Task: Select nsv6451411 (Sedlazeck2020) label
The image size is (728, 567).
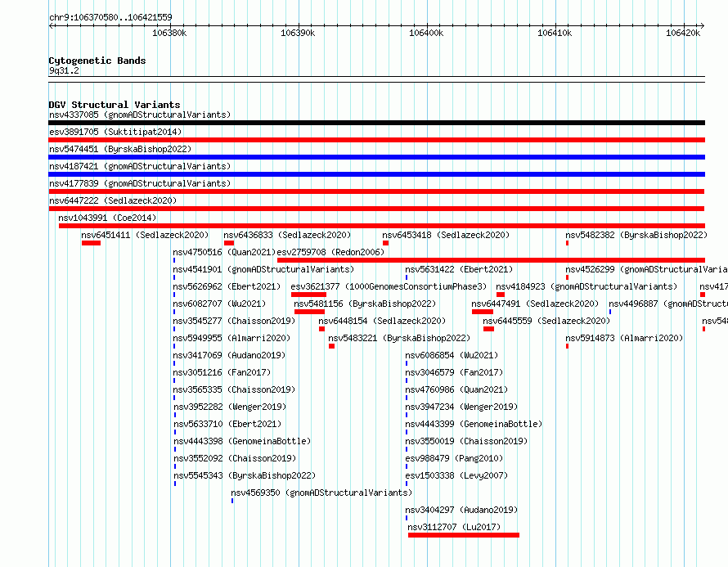Action: pyautogui.click(x=145, y=235)
